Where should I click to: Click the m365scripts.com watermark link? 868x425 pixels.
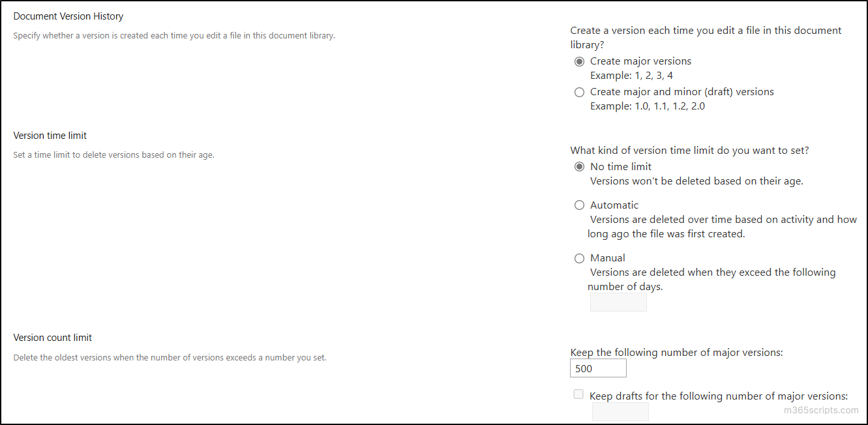pyautogui.click(x=821, y=410)
